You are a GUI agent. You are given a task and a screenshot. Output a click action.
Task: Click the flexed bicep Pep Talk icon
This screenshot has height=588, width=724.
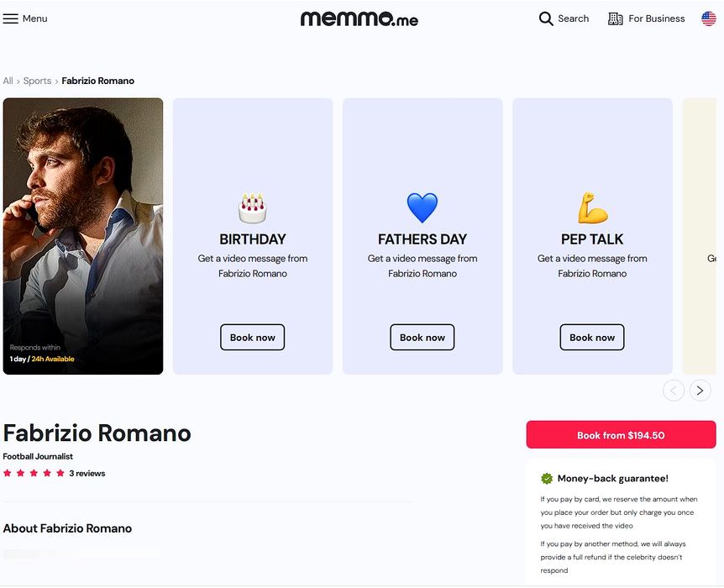(x=592, y=207)
